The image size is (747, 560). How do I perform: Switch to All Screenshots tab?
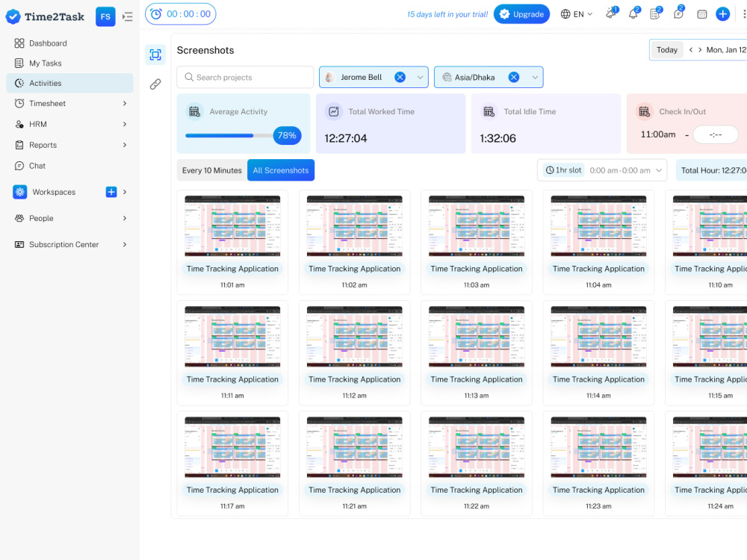coord(281,170)
